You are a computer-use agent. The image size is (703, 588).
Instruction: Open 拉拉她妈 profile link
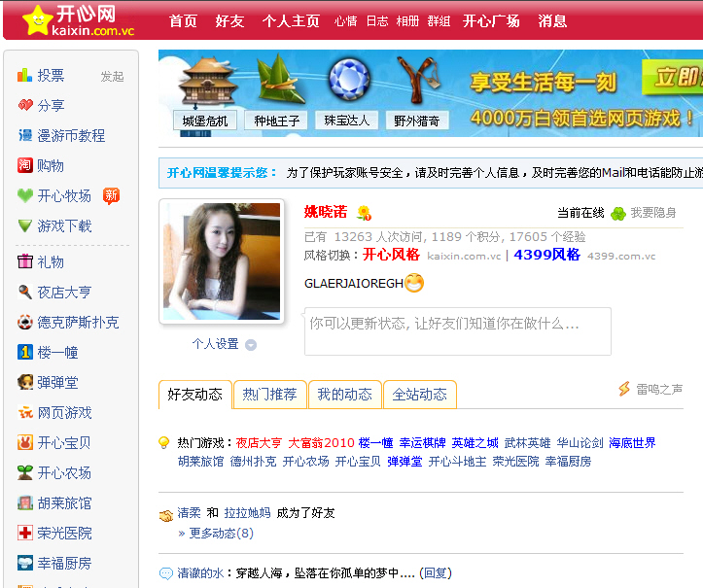click(x=247, y=513)
